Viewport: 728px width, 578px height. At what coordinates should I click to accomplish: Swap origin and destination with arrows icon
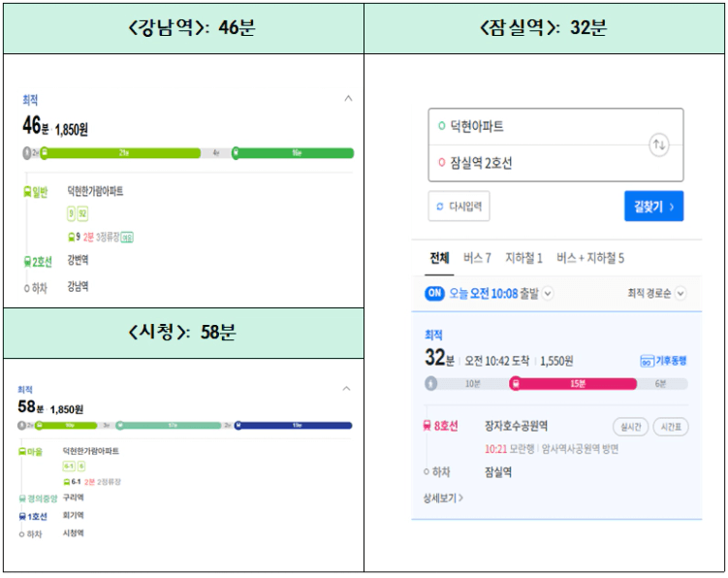point(659,144)
